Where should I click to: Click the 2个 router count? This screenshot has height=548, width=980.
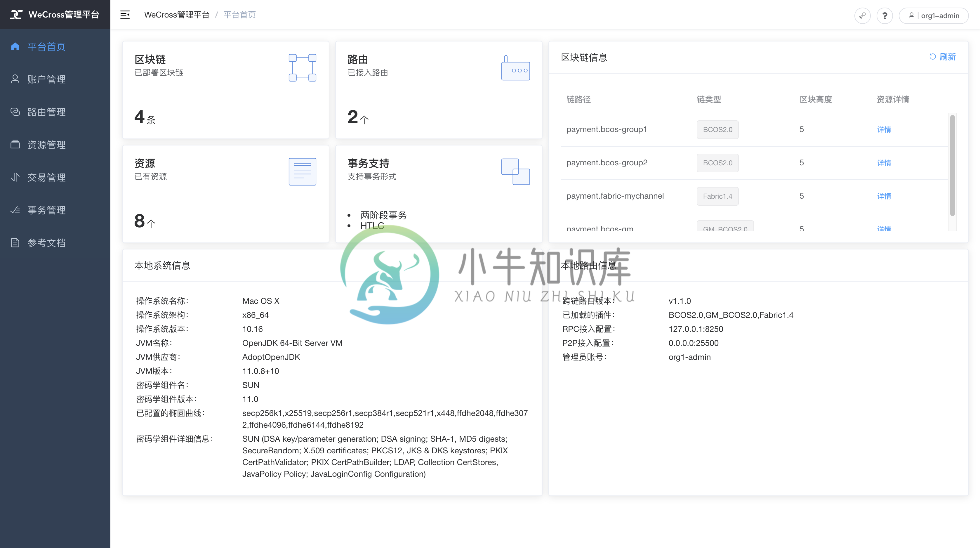358,117
